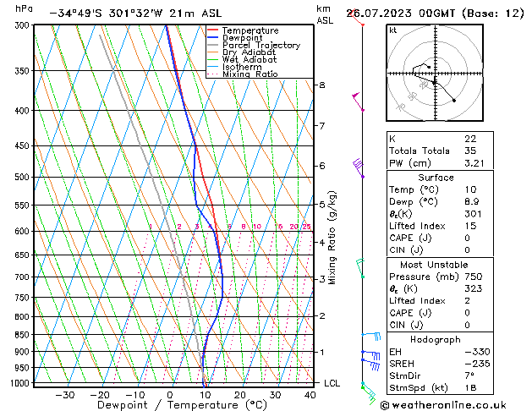
Task: Click the 5 km altitude label
Action: [x=321, y=205]
